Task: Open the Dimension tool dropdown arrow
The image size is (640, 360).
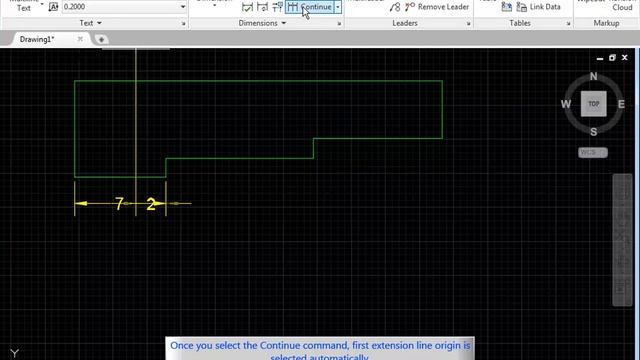Action: pos(215,6)
